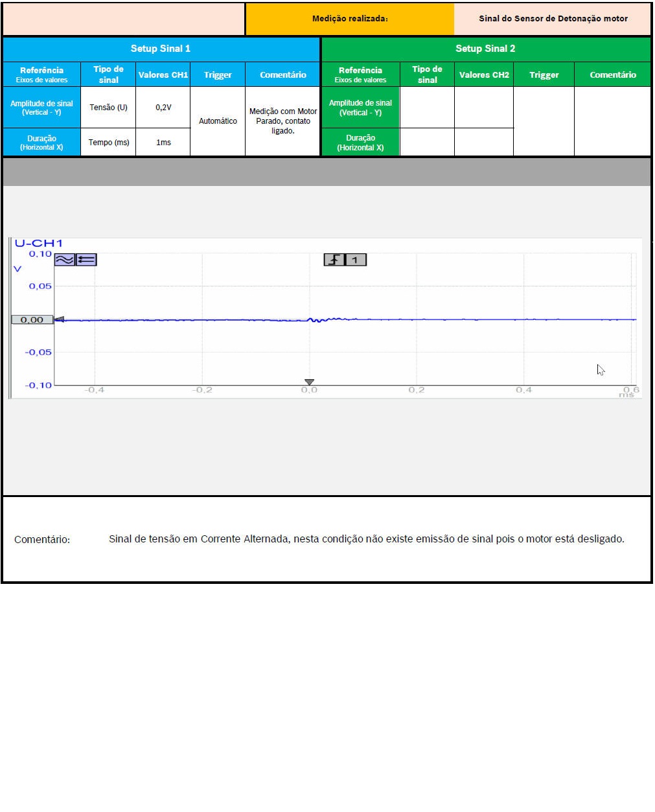The width and height of the screenshot is (655, 812).
Task: Click the Automático trigger cell
Action: coord(218,121)
